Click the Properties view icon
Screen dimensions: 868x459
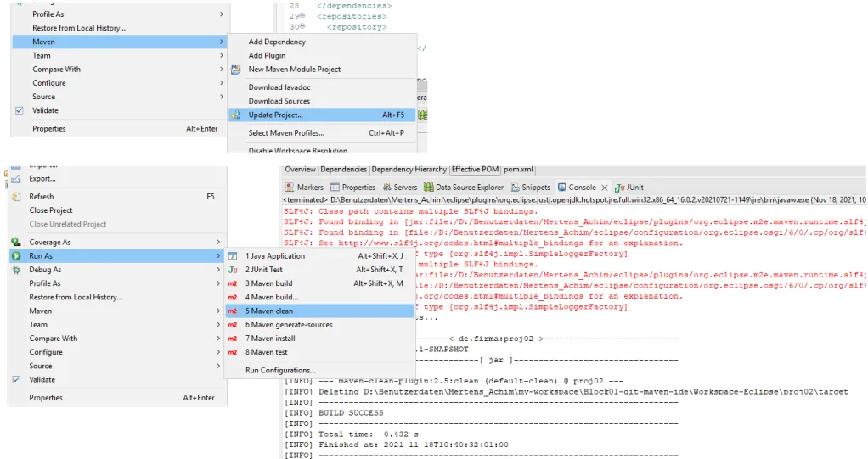pos(335,188)
